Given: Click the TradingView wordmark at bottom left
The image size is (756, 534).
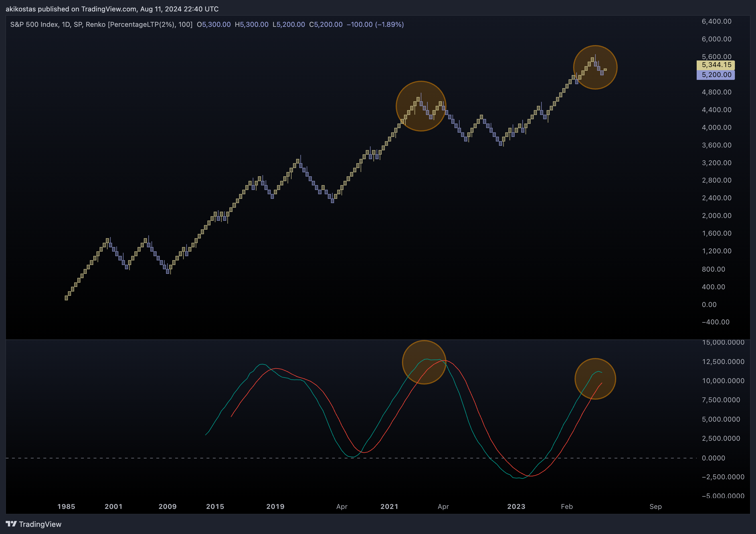Looking at the screenshot, I should click(x=40, y=524).
